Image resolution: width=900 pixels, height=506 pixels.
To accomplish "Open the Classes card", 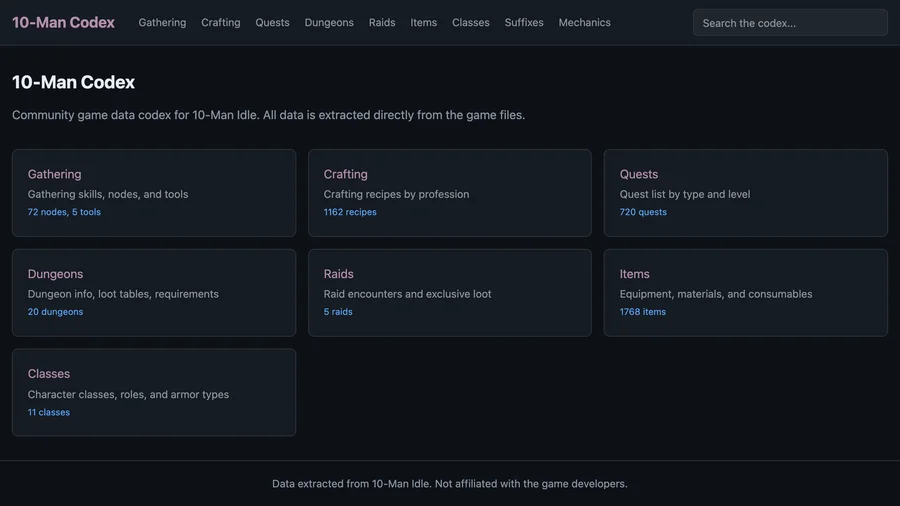I will 154,392.
